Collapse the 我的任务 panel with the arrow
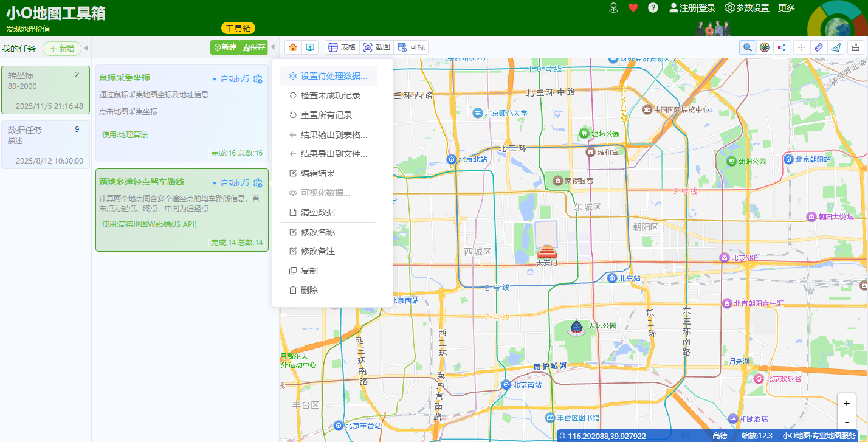 click(x=86, y=49)
